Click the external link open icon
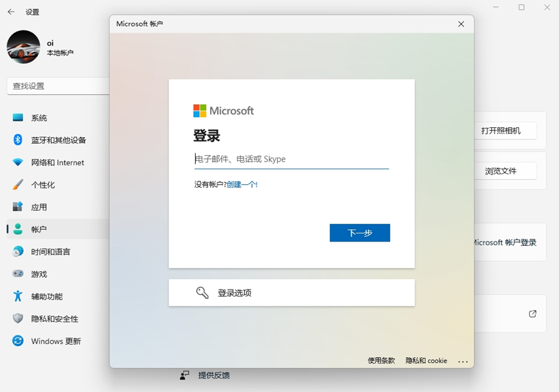This screenshot has height=392, width=559. point(533,314)
